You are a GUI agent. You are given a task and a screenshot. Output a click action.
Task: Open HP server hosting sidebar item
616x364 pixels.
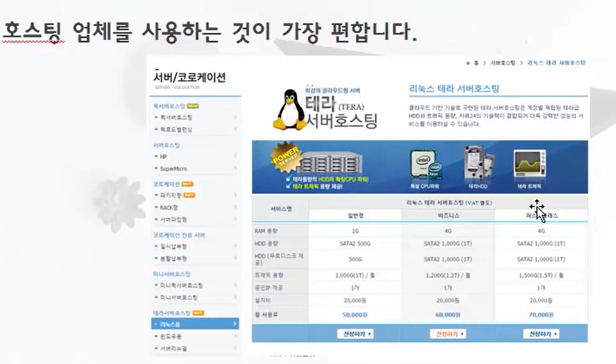click(x=163, y=156)
